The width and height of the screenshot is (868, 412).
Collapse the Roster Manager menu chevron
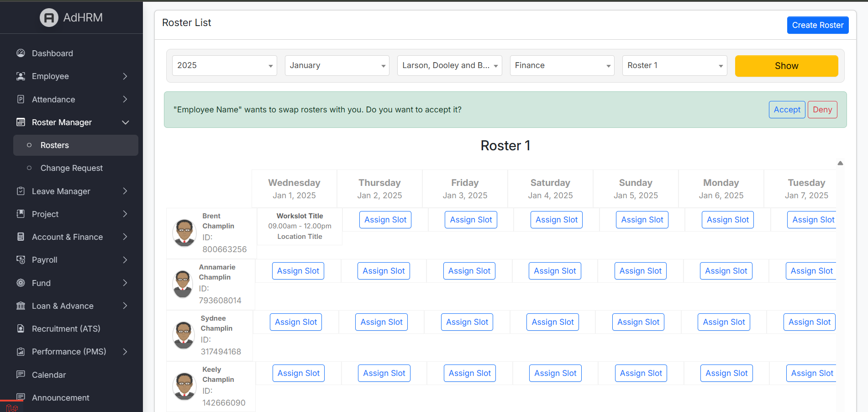(x=126, y=122)
